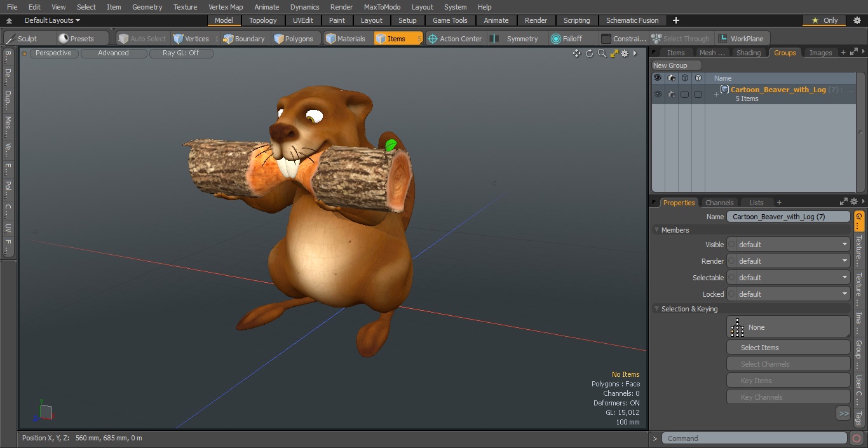This screenshot has width=868, height=448.
Task: Switch to Boundary selection mode
Action: tap(244, 39)
